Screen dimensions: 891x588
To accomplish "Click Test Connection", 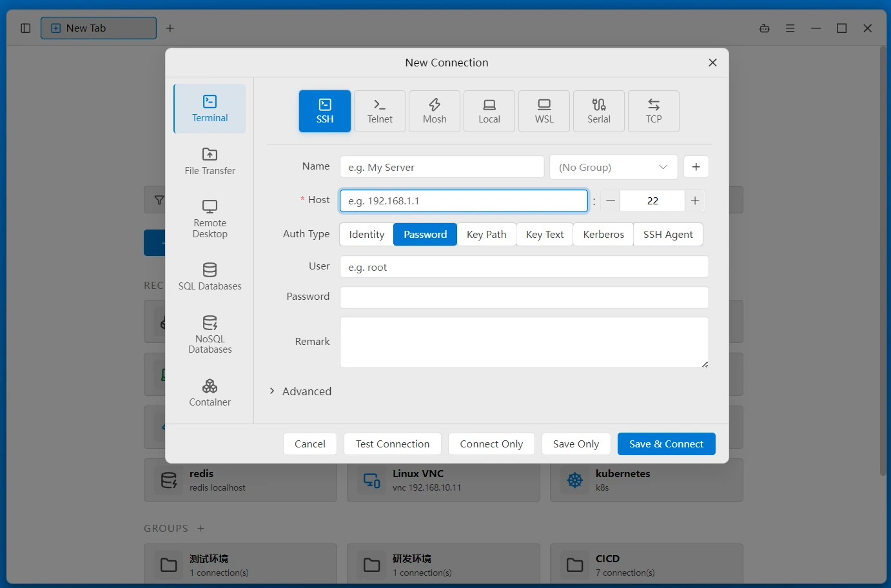I will click(x=393, y=444).
